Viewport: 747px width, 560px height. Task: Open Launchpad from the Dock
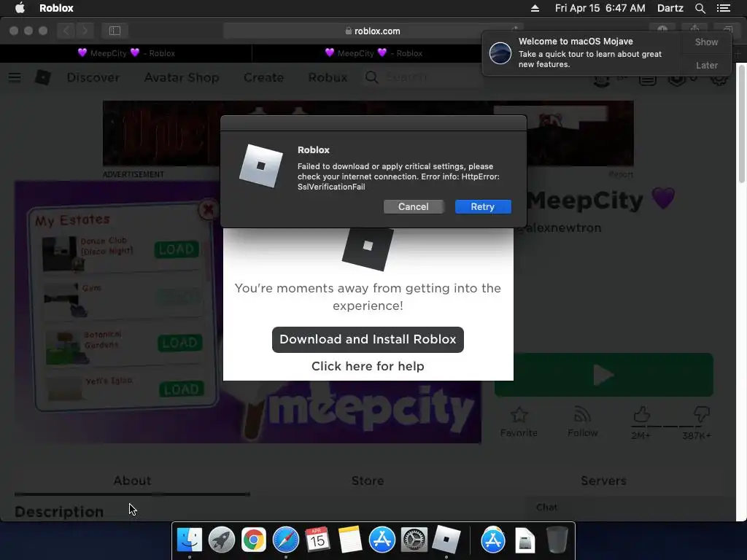point(222,540)
